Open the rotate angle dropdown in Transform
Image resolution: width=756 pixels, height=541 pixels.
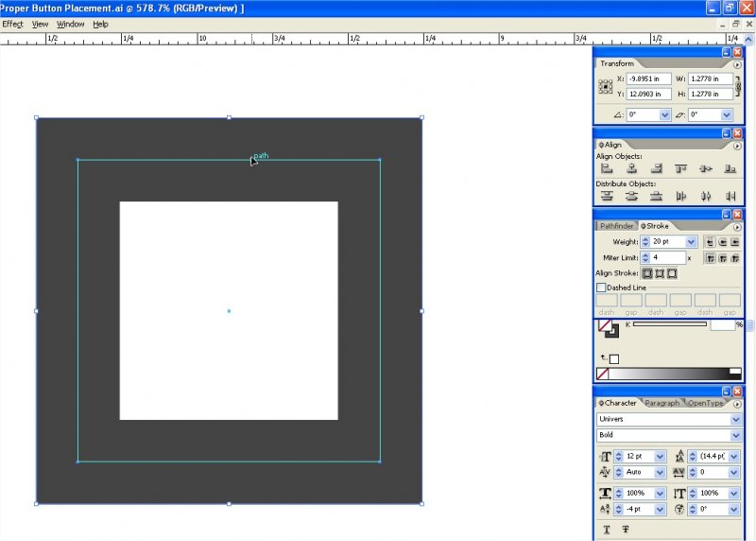coord(664,114)
